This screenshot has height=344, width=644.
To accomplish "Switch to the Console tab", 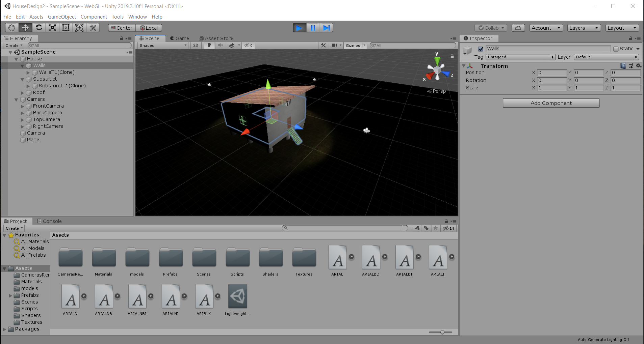I will tap(49, 221).
